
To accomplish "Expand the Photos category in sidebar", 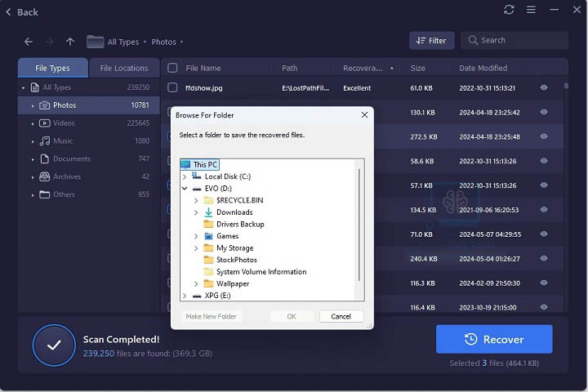I will click(33, 106).
